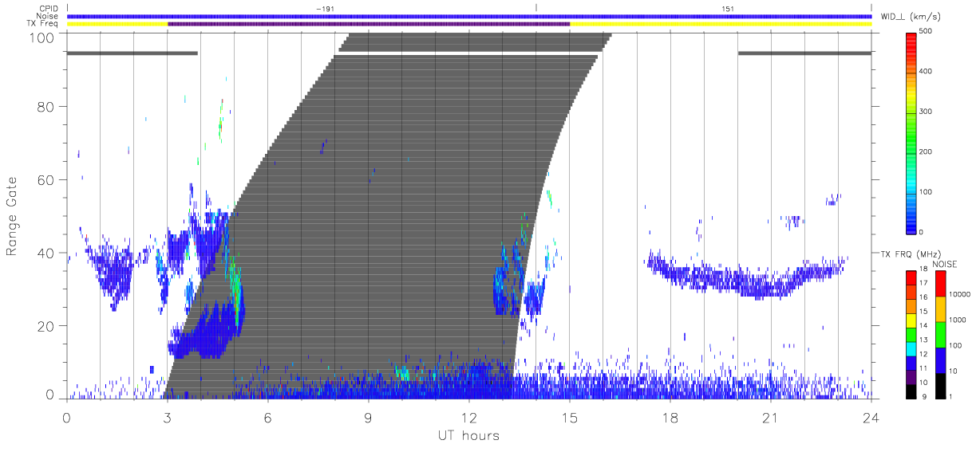This screenshot has width=980, height=452.
Task: Click the '24' tick label on the UT hours axis
Action: (x=871, y=417)
